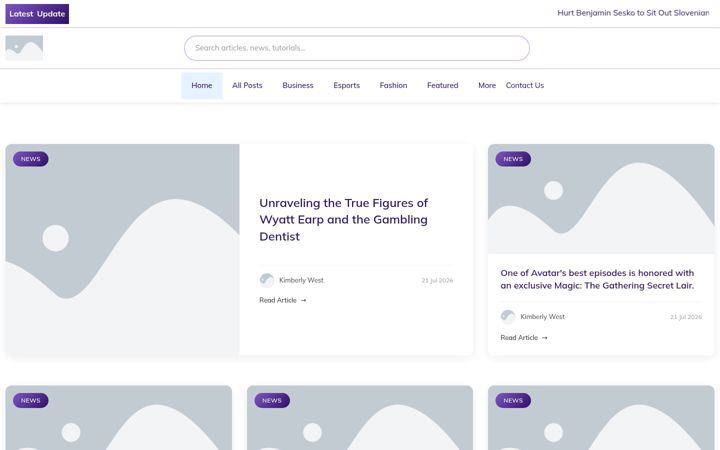Image resolution: width=720 pixels, height=450 pixels.
Task: Click the site logo placeholder image
Action: click(24, 48)
